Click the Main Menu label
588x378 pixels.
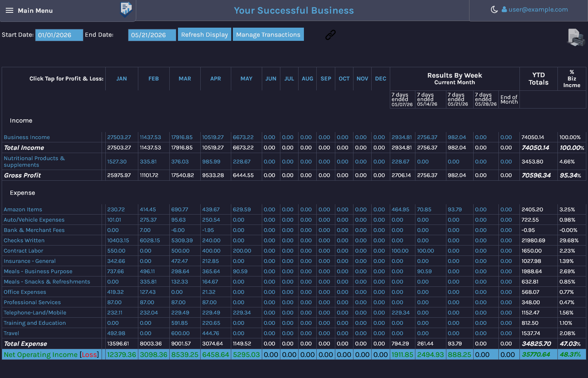(35, 11)
